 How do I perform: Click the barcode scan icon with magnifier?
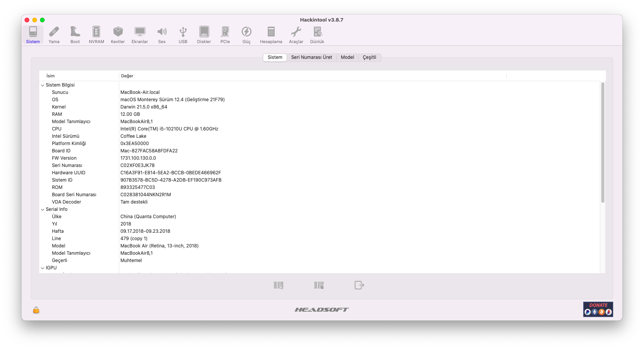point(279,285)
